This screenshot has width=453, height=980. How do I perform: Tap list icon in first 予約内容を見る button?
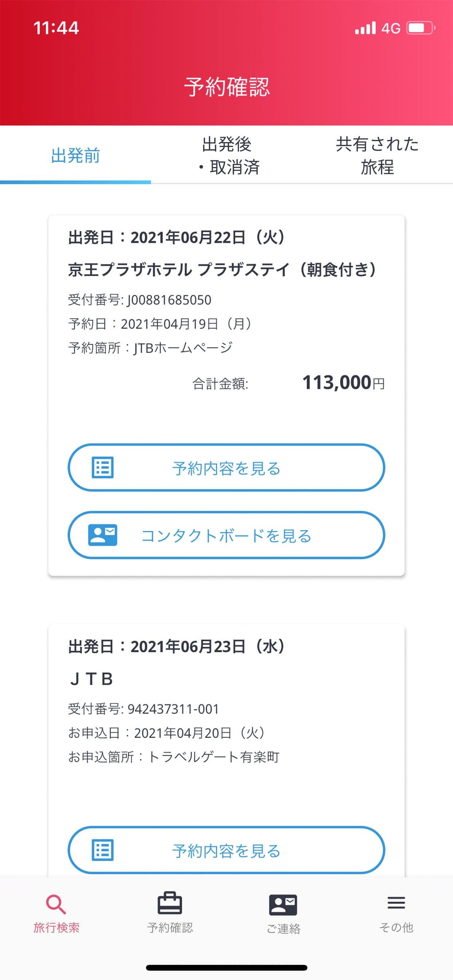point(103,467)
